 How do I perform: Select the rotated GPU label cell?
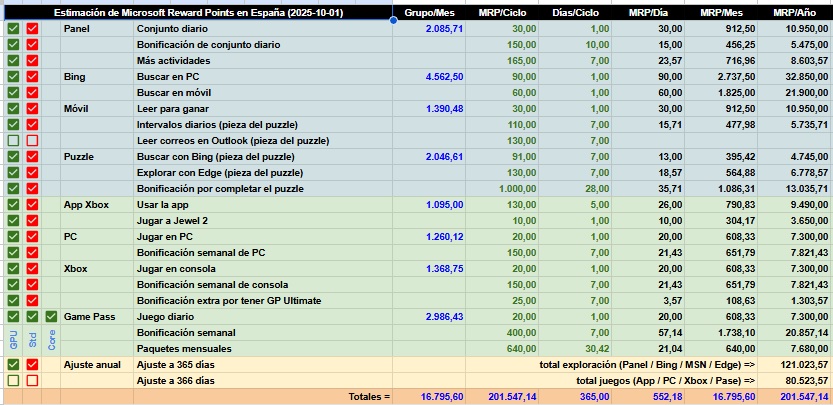(x=13, y=341)
